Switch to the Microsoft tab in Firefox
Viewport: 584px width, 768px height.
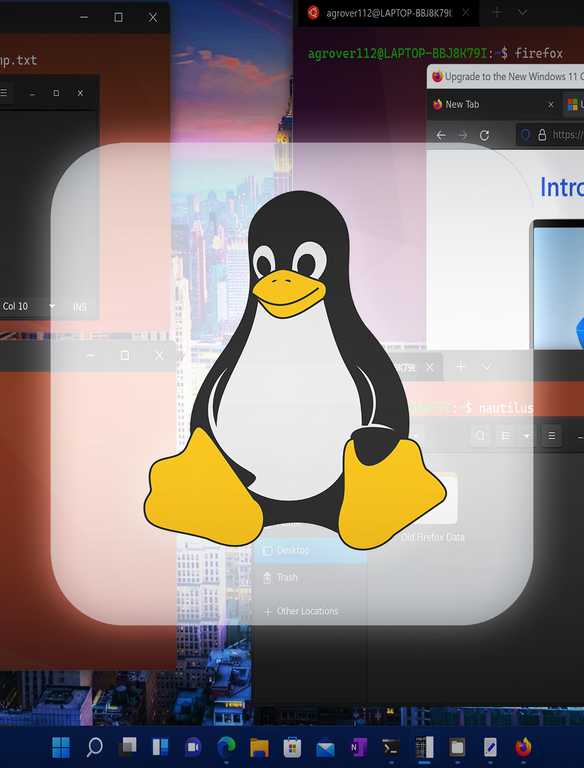(573, 104)
